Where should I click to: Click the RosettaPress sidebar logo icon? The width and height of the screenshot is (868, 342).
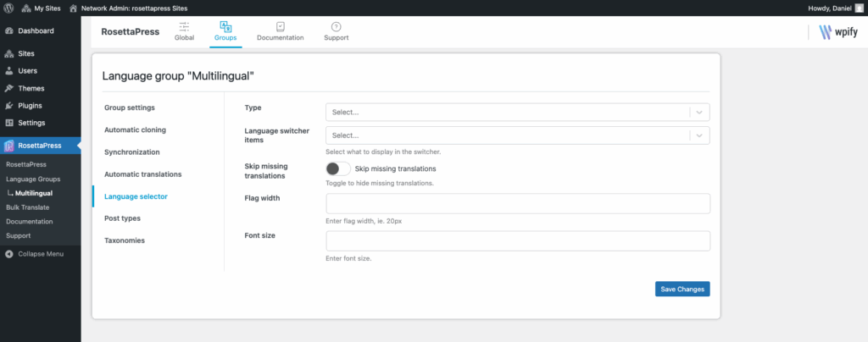[8, 146]
